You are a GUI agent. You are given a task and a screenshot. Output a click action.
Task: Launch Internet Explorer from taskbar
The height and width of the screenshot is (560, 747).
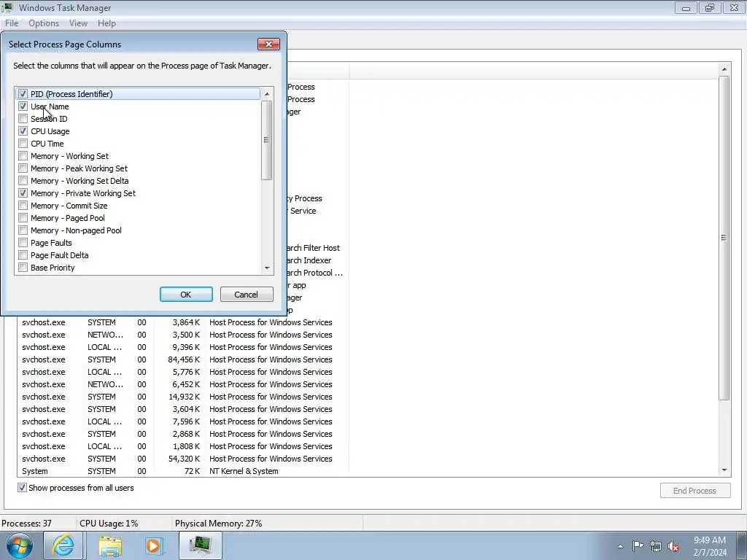(63, 545)
